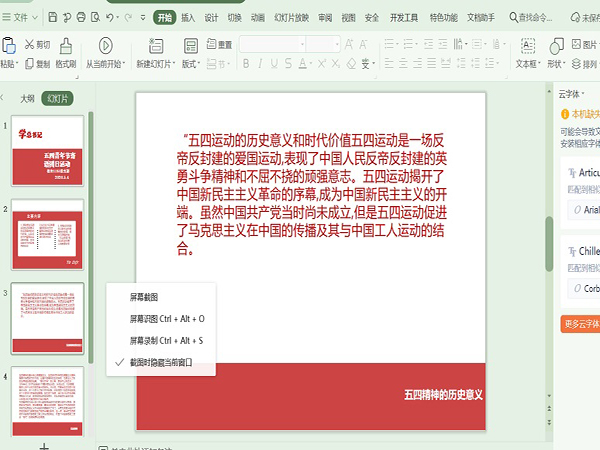Copy selection with 复制
600x450 pixels.
point(38,64)
